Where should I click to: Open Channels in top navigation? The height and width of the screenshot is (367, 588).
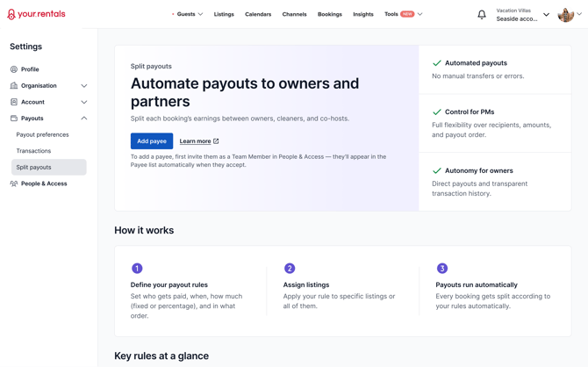(x=294, y=14)
